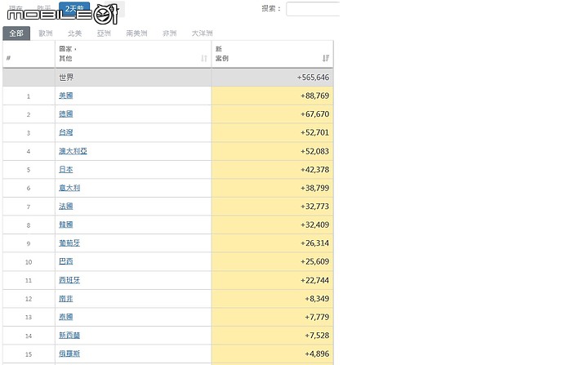Click the +26,314 new cases value
This screenshot has width=588, height=365.
click(314, 243)
